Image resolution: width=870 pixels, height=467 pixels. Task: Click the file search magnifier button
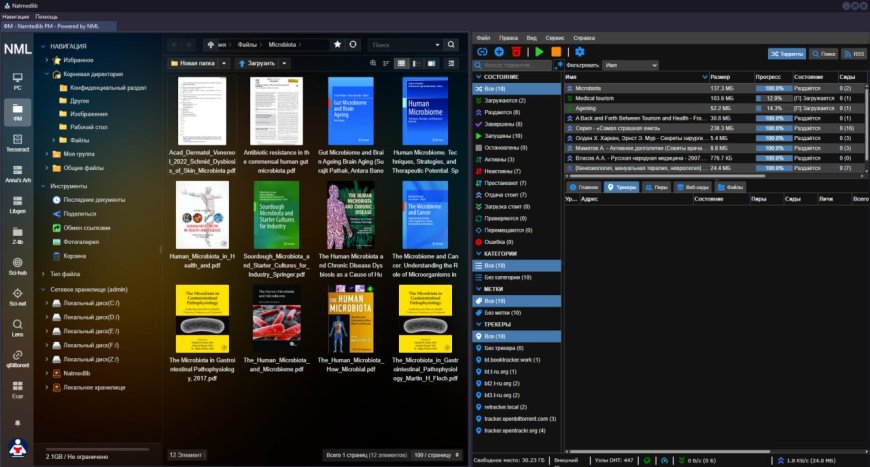click(x=451, y=44)
